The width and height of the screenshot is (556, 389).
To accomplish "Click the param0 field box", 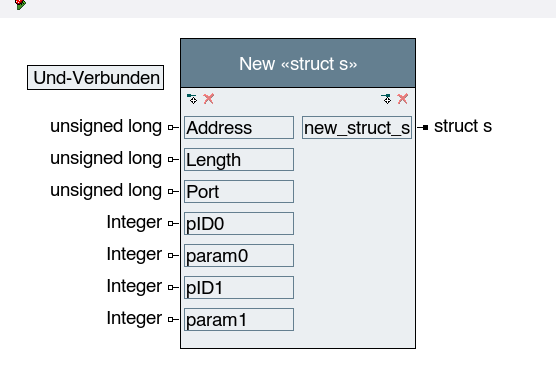I will 239,255.
